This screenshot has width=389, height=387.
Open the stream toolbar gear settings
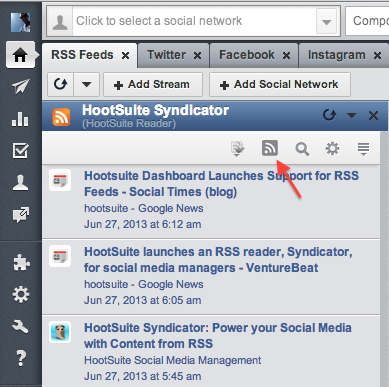pyautogui.click(x=332, y=149)
